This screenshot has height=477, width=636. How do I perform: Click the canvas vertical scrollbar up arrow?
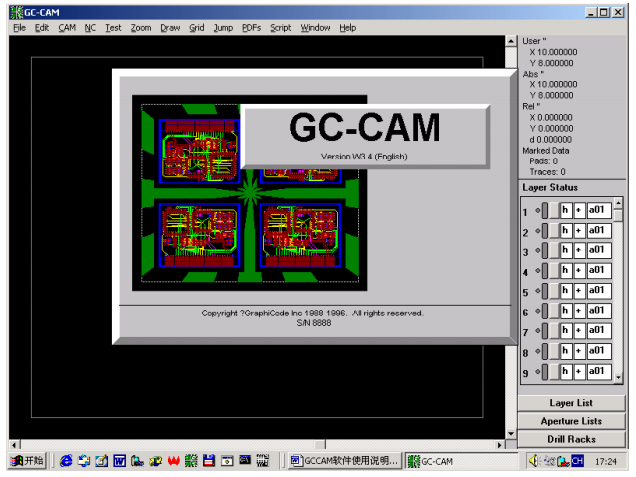point(511,41)
